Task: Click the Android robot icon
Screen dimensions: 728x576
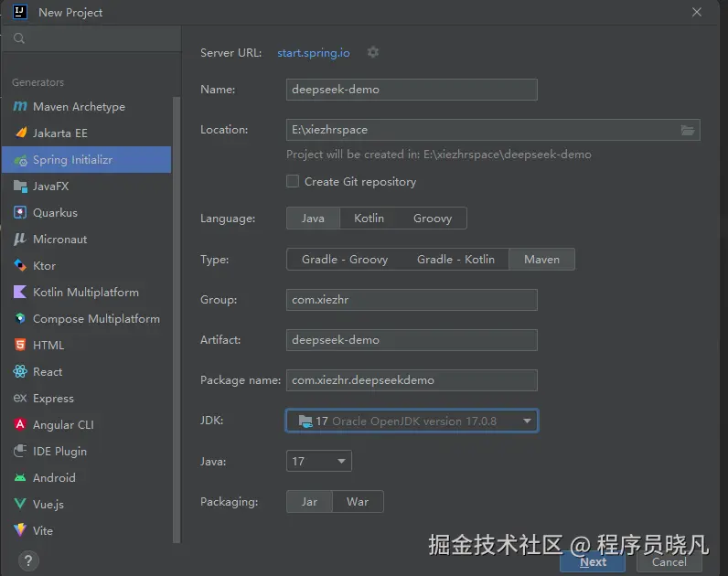Action: point(20,477)
